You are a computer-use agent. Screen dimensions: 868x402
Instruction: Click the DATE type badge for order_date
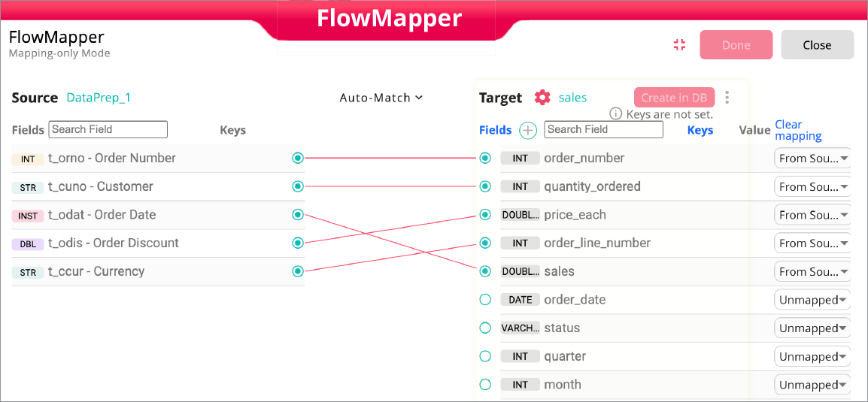[520, 300]
